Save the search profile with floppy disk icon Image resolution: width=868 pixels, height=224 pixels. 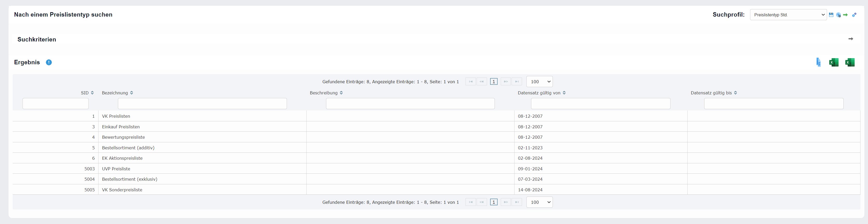click(831, 15)
